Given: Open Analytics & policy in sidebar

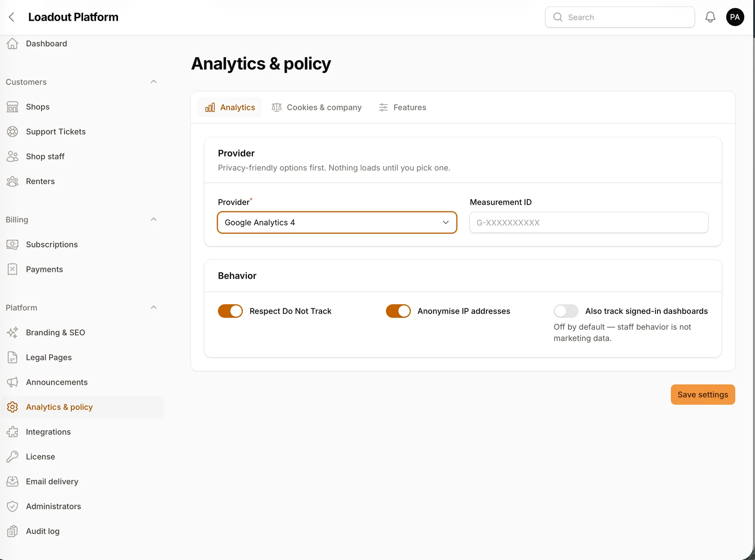Looking at the screenshot, I should 82,407.
